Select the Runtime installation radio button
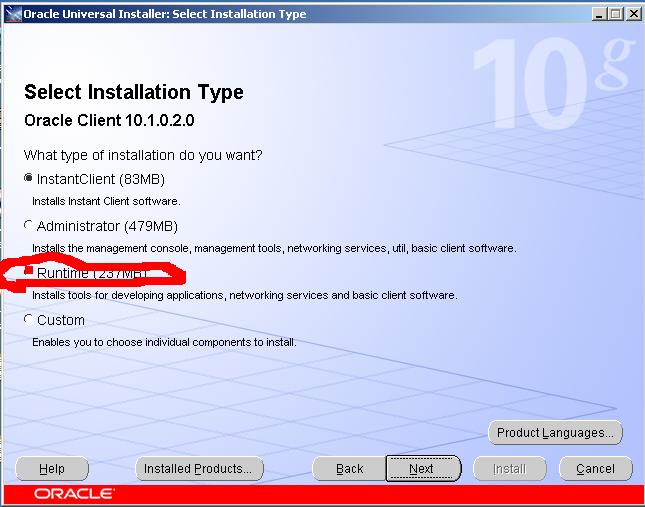 (x=29, y=271)
